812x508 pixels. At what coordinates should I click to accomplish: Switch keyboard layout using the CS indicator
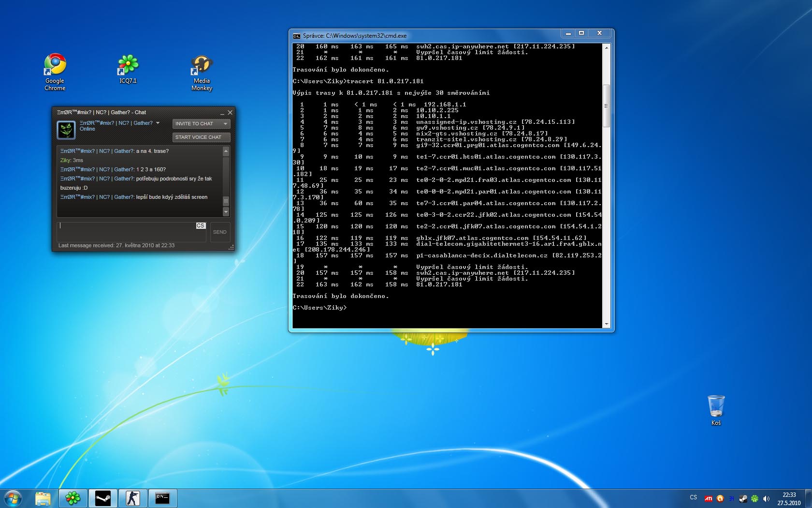pos(693,497)
